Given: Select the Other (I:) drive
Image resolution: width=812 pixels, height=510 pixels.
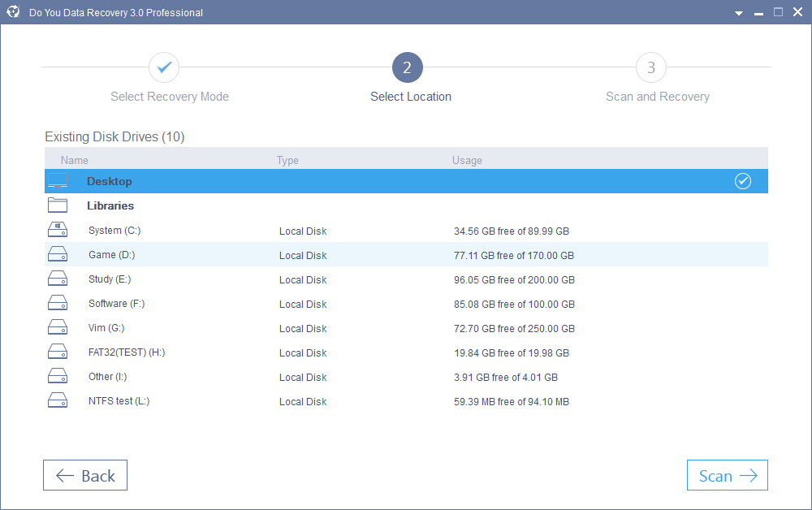Looking at the screenshot, I should tap(406, 377).
